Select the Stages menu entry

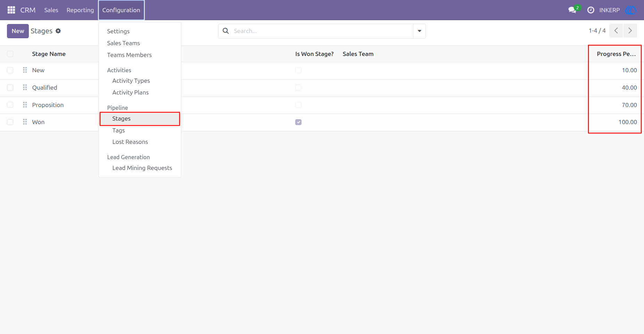pyautogui.click(x=140, y=119)
